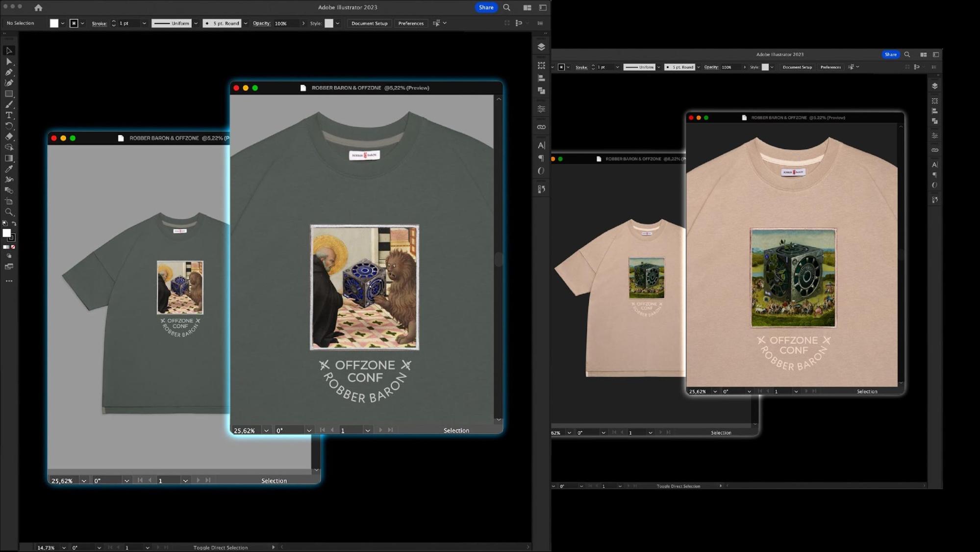Select the Rectangle tool
The height and width of the screenshot is (552, 980).
[9, 94]
